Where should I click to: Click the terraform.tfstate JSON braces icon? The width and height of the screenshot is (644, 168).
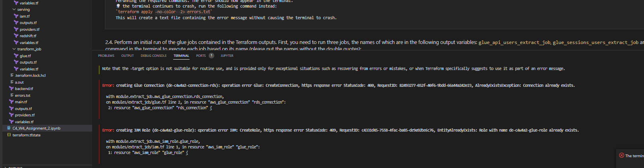(9, 135)
